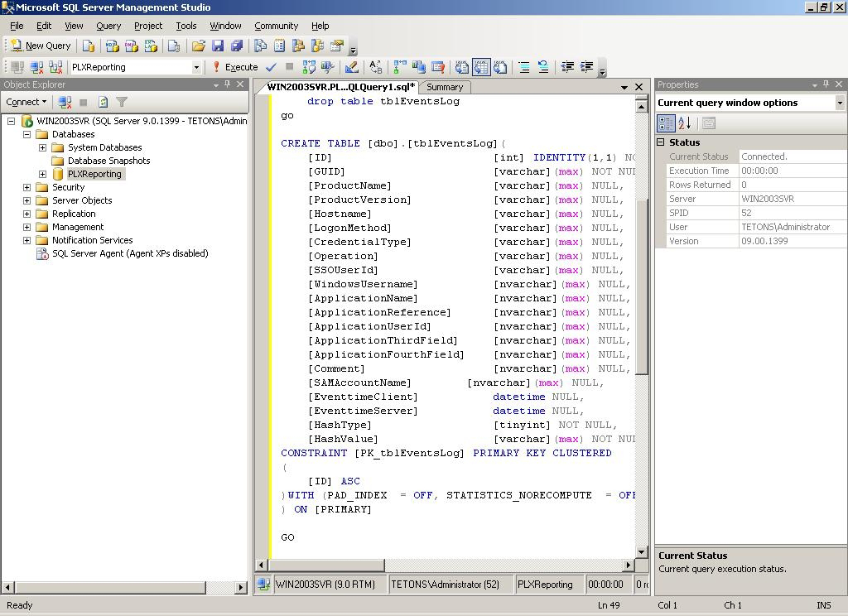The width and height of the screenshot is (848, 616).
Task: Toggle Categorized view in Properties panel
Action: coord(666,123)
